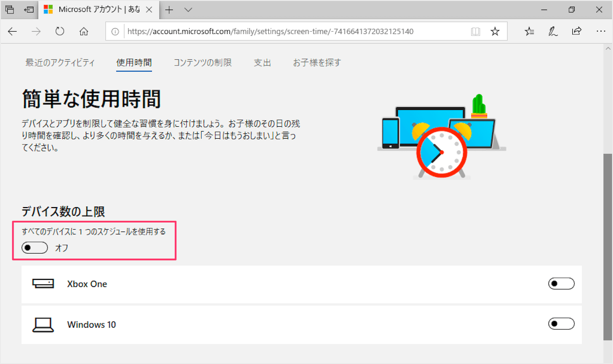Turn on Xbox One screen time toggle

[561, 284]
